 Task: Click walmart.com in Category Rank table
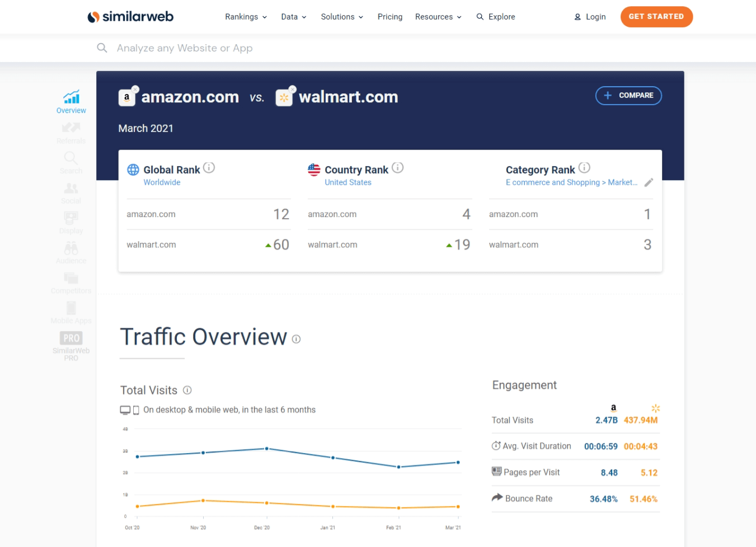pos(514,245)
